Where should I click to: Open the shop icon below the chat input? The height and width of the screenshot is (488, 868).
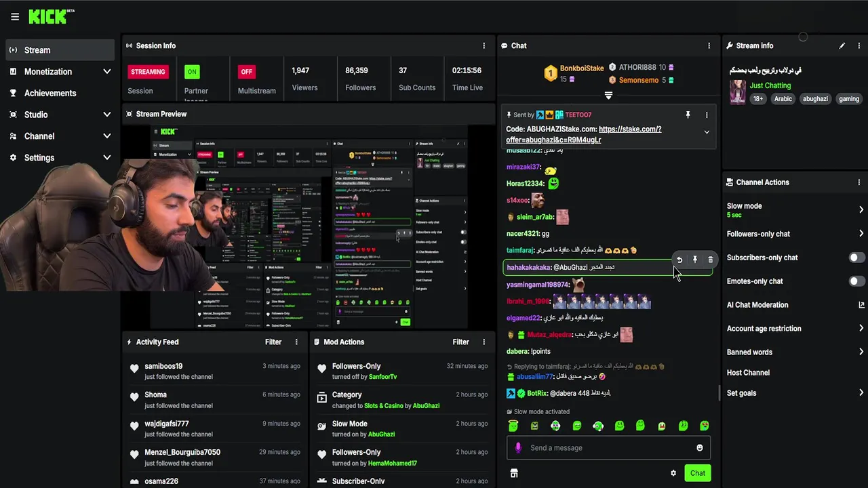coord(514,473)
